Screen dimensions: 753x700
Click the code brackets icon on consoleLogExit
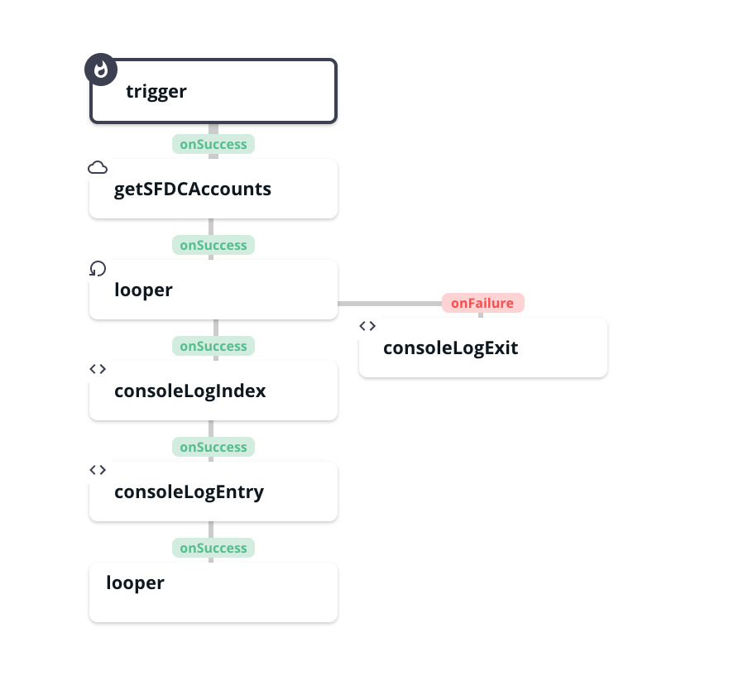tap(367, 326)
